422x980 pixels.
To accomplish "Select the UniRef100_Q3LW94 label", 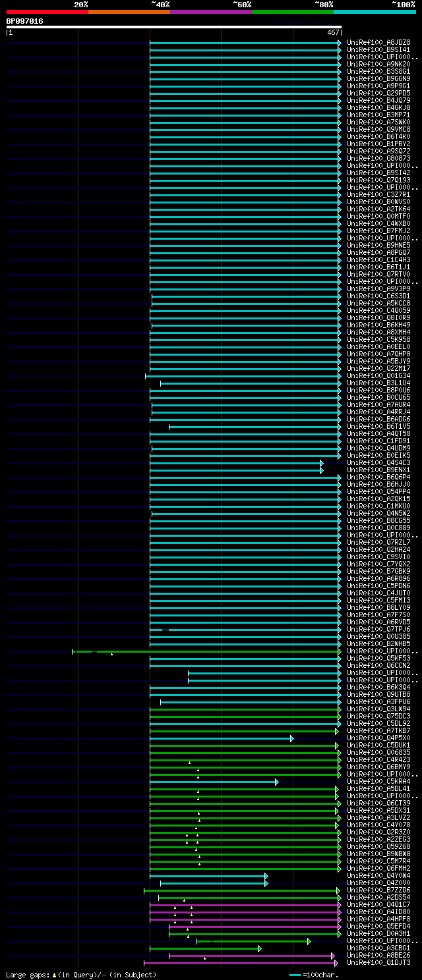I will coord(378,709).
